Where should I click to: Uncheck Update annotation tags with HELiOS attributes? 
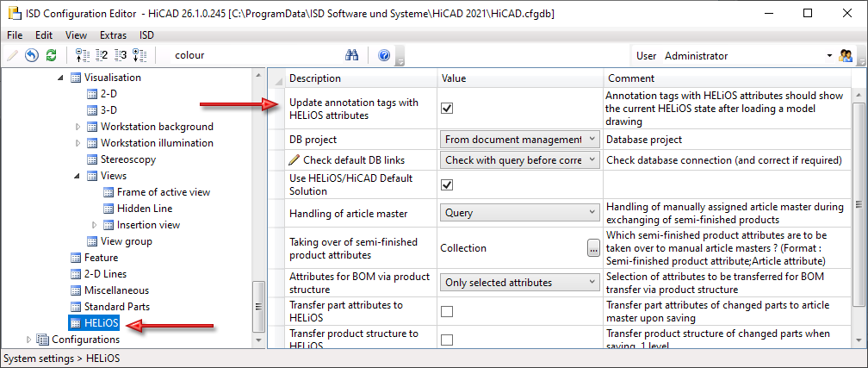click(447, 108)
